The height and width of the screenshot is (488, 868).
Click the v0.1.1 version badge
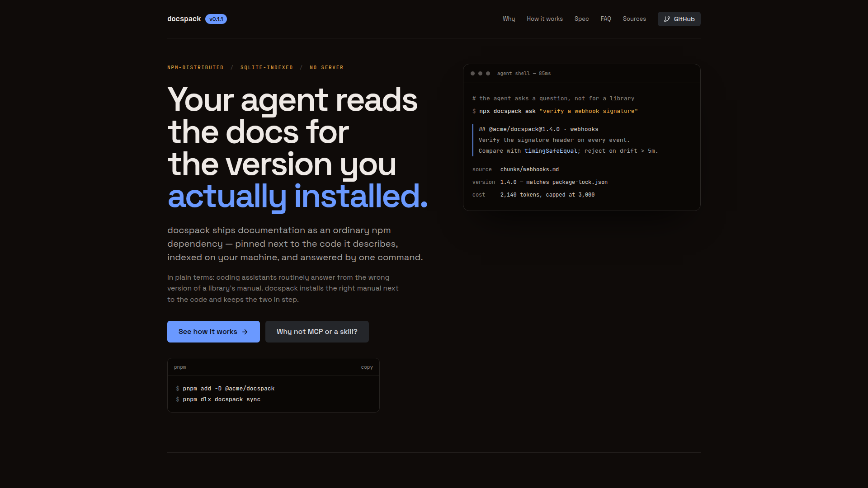pos(216,19)
